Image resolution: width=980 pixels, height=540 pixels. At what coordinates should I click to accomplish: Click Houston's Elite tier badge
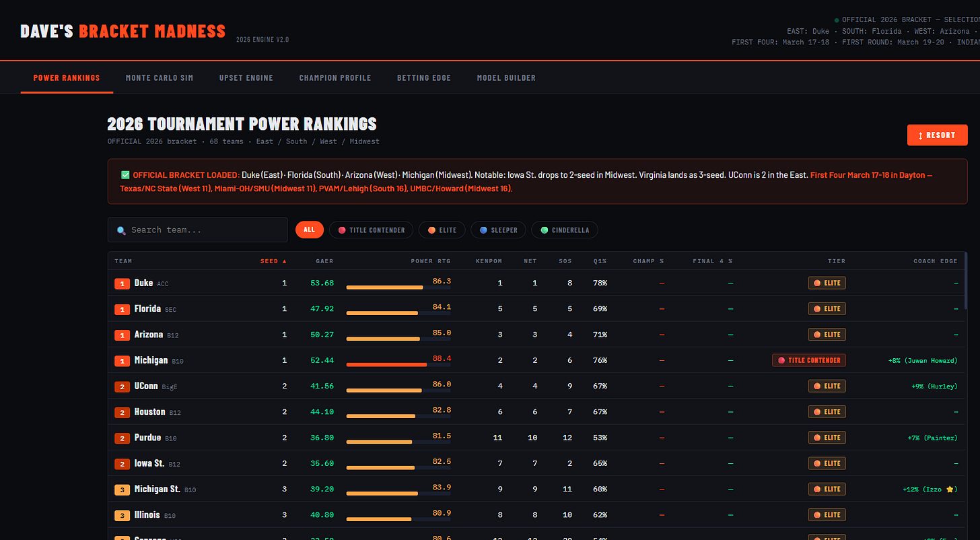point(827,411)
